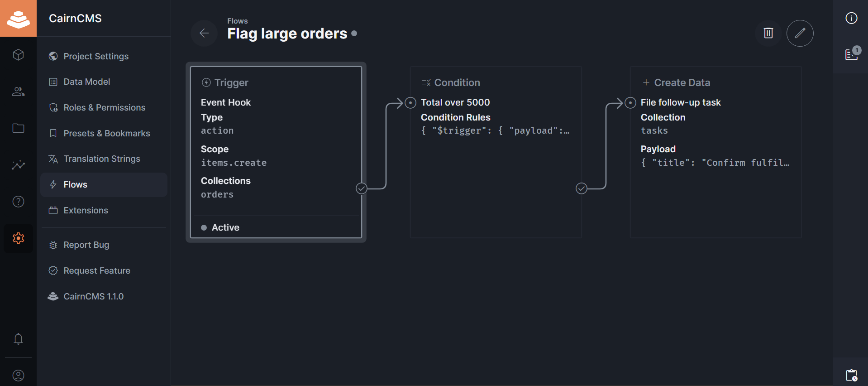The width and height of the screenshot is (868, 386).
Task: Open the Extensions navigation item
Action: pyautogui.click(x=104, y=210)
